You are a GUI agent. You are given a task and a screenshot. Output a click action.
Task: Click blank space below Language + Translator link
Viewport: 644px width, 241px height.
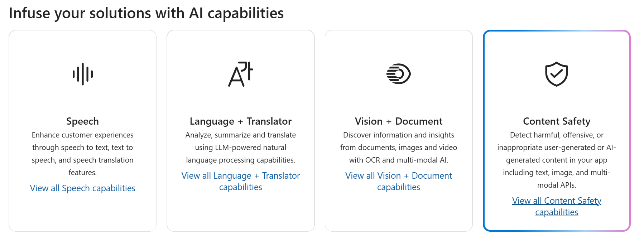[241, 212]
